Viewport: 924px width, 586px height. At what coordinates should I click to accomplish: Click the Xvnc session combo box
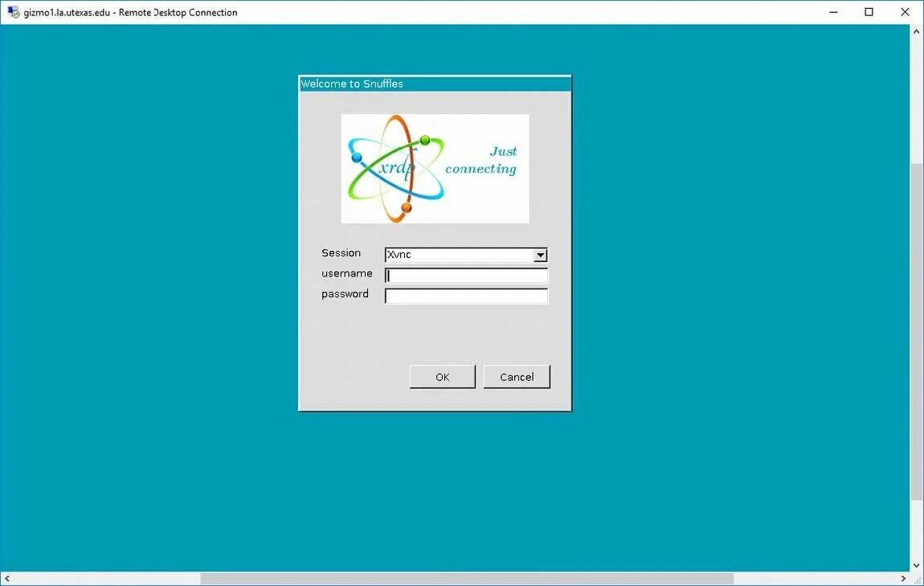465,255
